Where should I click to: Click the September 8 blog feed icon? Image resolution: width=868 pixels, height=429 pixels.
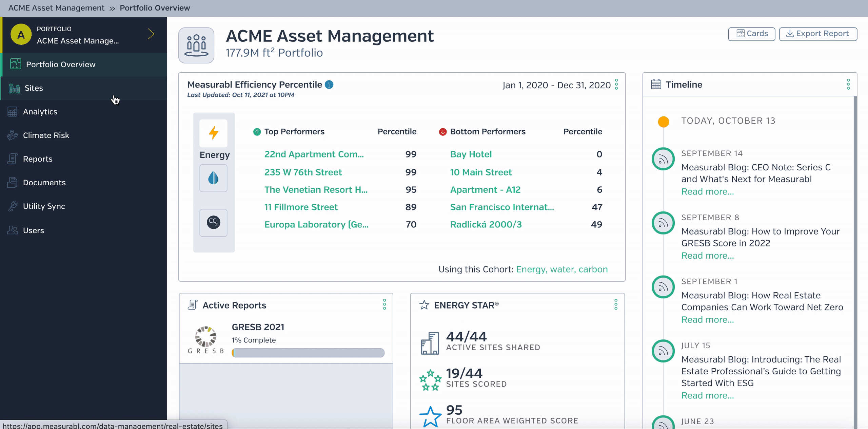coord(663,223)
